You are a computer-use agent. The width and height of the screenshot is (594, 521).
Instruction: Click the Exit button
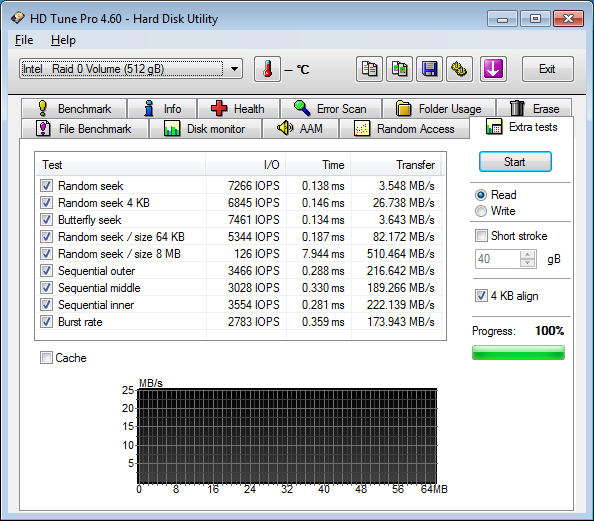point(547,69)
